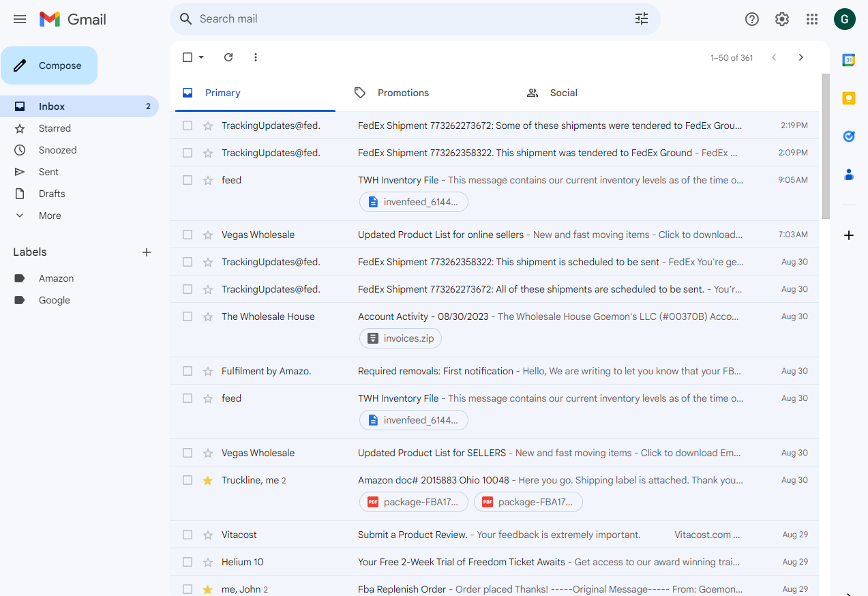Create new label plus icon

tap(147, 252)
